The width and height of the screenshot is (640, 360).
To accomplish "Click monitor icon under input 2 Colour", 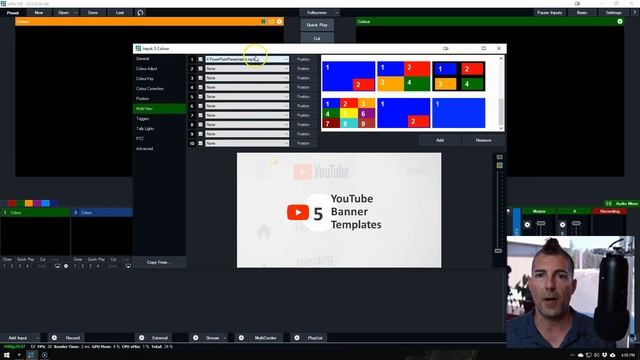I will click(x=128, y=266).
